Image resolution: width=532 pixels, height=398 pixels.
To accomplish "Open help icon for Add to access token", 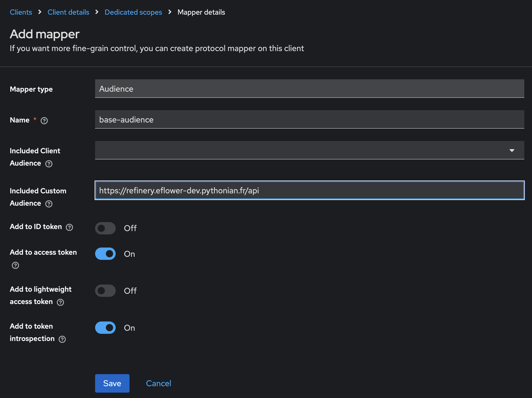I will (15, 265).
